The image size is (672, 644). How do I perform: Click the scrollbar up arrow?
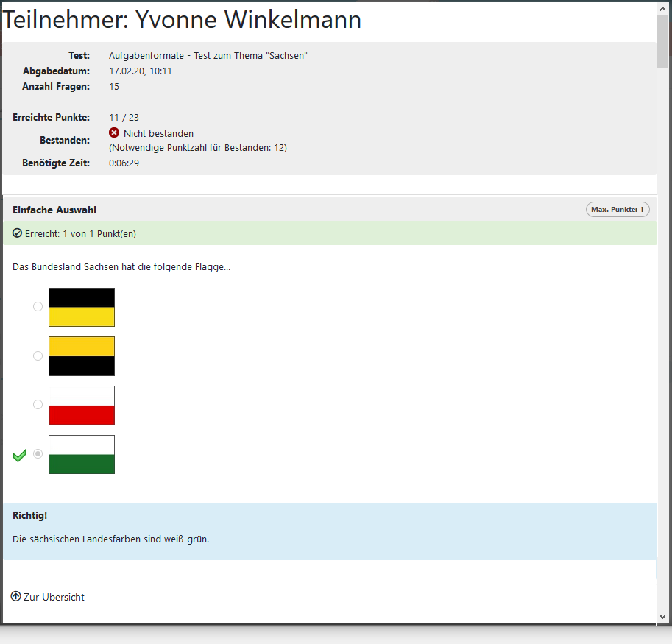663,7
